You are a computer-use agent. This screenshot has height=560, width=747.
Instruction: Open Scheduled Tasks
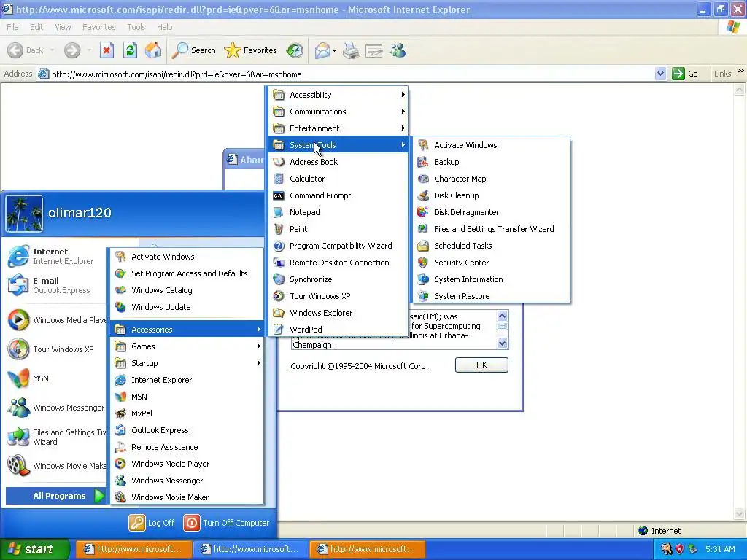(x=491, y=246)
